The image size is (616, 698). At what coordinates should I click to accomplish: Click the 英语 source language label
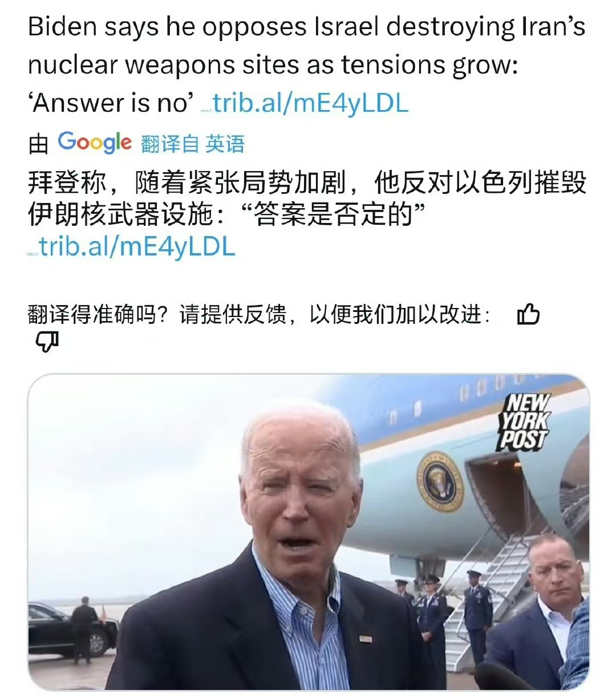point(225,143)
